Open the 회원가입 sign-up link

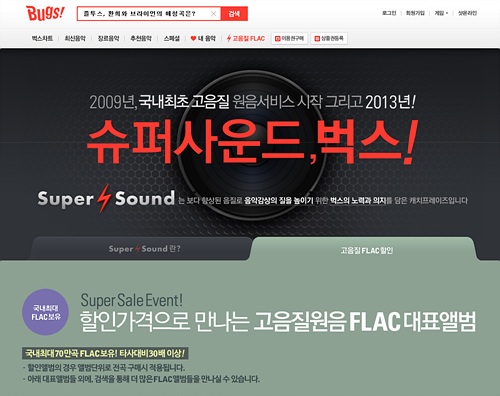click(x=415, y=13)
